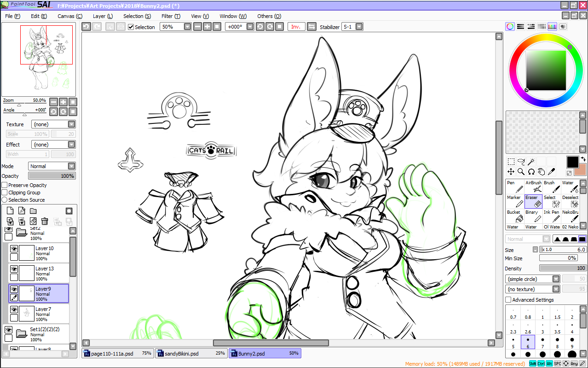Click the Inv. invert selection button
Image resolution: width=588 pixels, height=368 pixels.
coord(296,27)
